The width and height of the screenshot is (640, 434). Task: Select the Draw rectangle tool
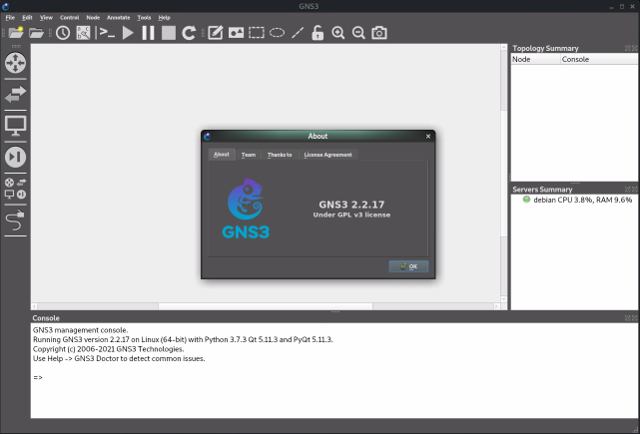(256, 33)
